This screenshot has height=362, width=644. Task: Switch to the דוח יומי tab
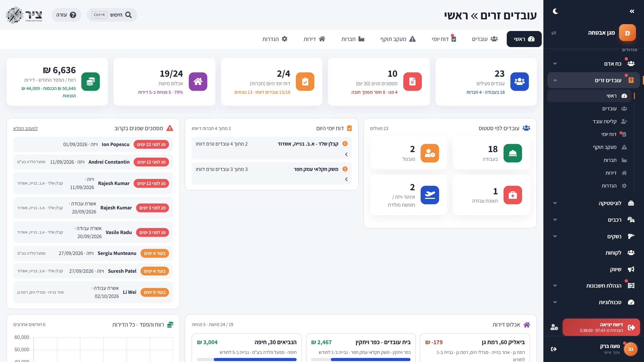point(444,39)
